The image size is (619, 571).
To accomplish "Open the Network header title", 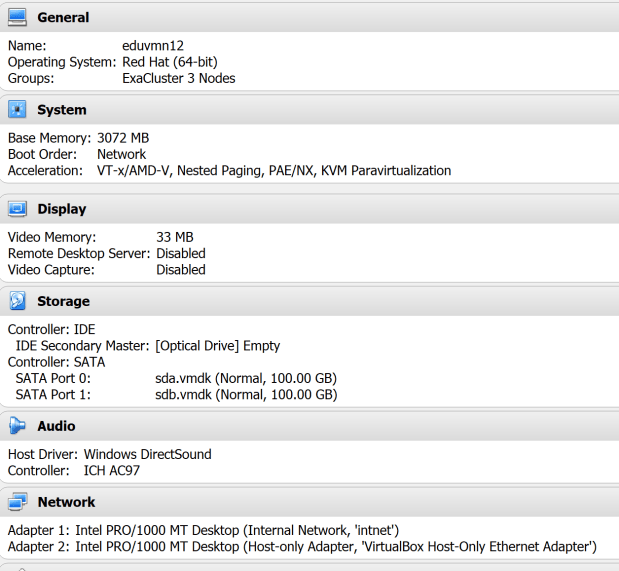I will 66,502.
